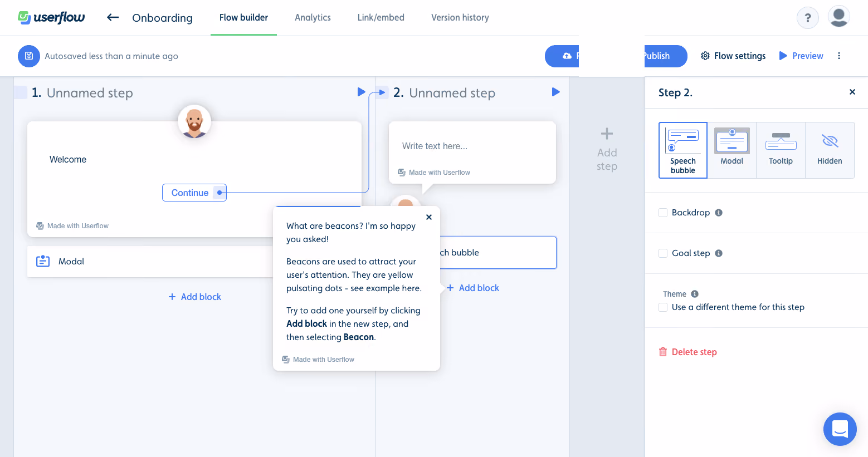Open the help question mark icon
The width and height of the screenshot is (868, 457).
807,18
